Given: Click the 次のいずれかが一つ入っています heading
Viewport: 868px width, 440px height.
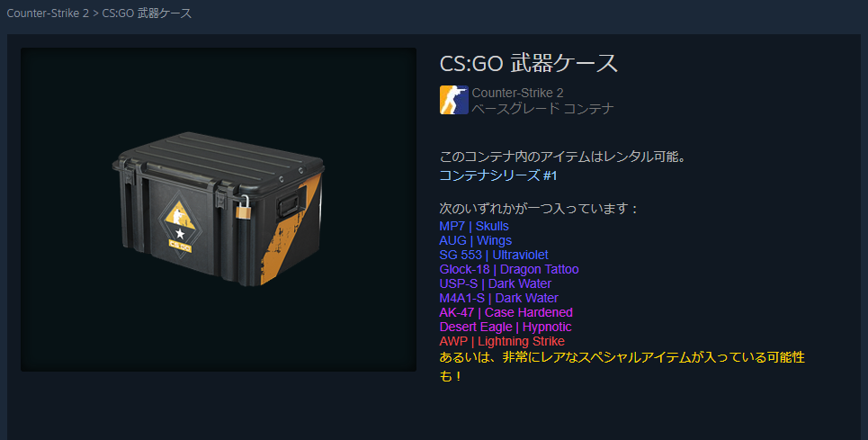Looking at the screenshot, I should point(539,209).
